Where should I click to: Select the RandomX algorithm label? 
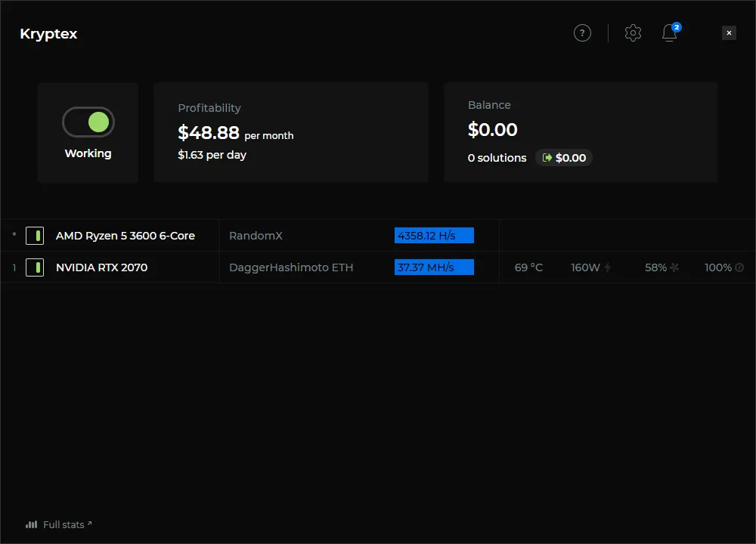pos(256,235)
